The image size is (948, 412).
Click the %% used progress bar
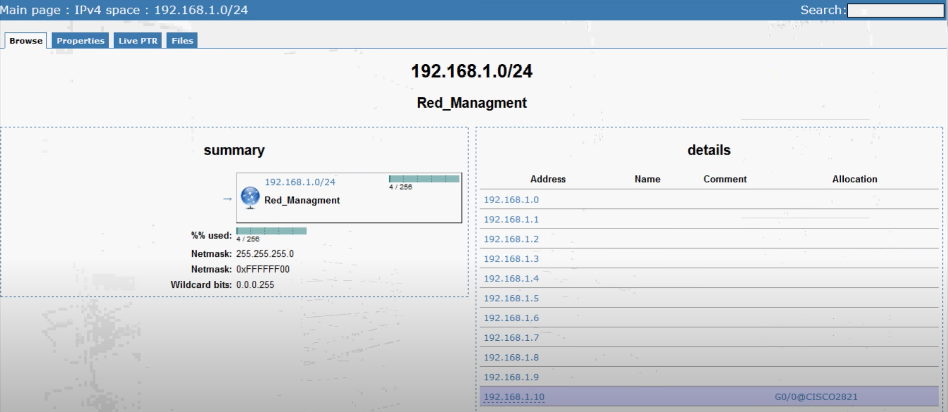click(x=271, y=231)
